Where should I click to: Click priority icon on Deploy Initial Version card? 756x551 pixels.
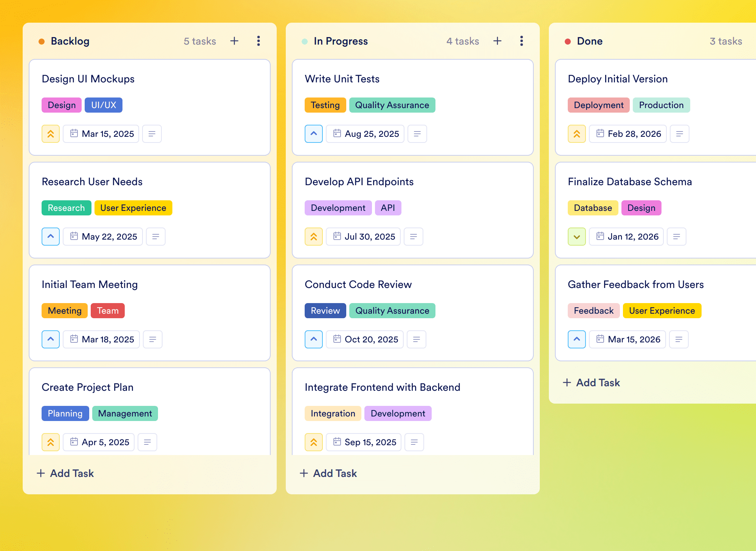pyautogui.click(x=577, y=134)
